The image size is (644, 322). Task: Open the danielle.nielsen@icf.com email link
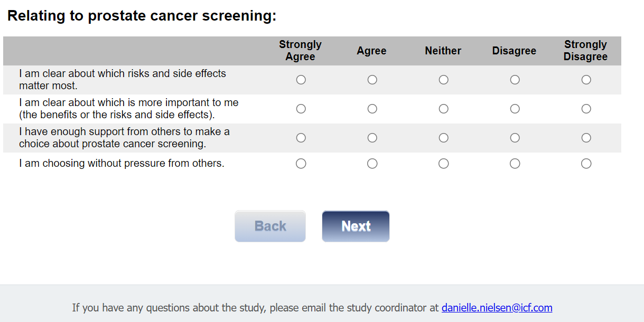click(x=497, y=308)
